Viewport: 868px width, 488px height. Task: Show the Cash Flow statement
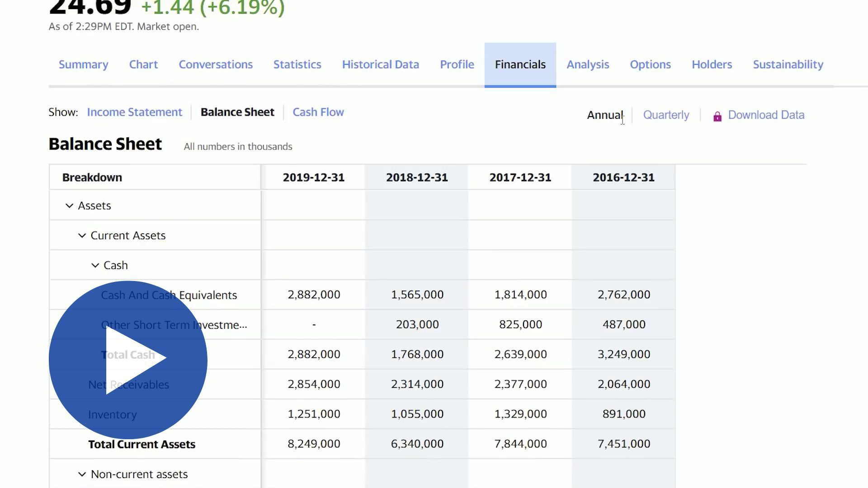[x=318, y=112]
